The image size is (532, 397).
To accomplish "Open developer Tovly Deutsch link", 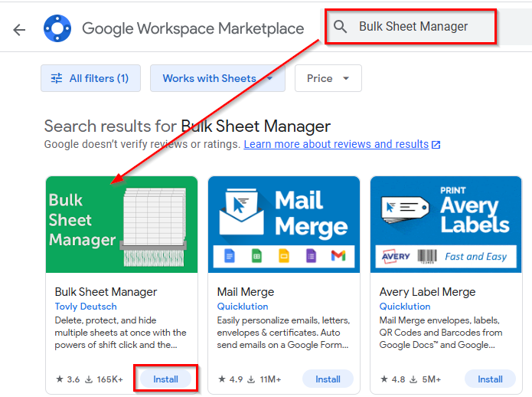I will pos(86,307).
